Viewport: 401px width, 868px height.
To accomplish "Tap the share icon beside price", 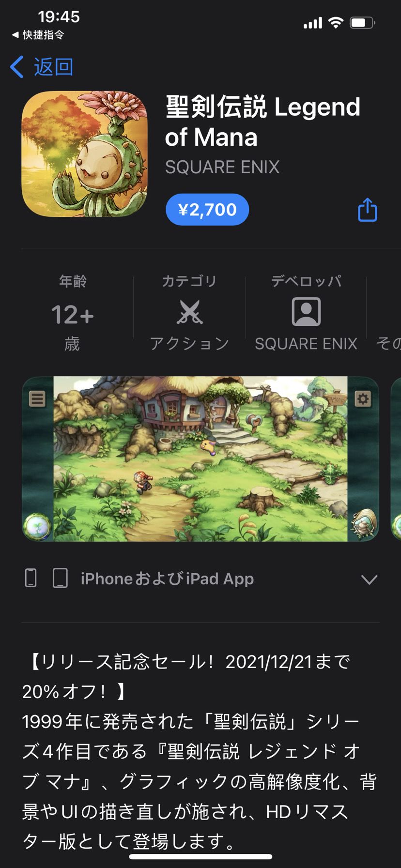I will tap(367, 210).
